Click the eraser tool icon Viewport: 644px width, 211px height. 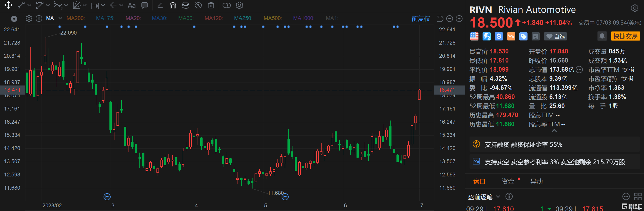tap(160, 5)
